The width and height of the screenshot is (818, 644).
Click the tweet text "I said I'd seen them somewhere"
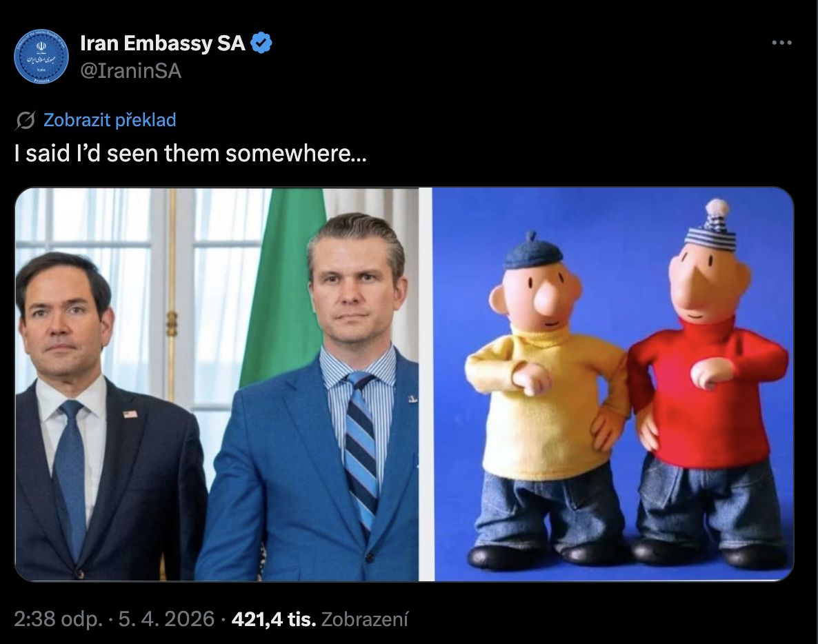(x=190, y=153)
